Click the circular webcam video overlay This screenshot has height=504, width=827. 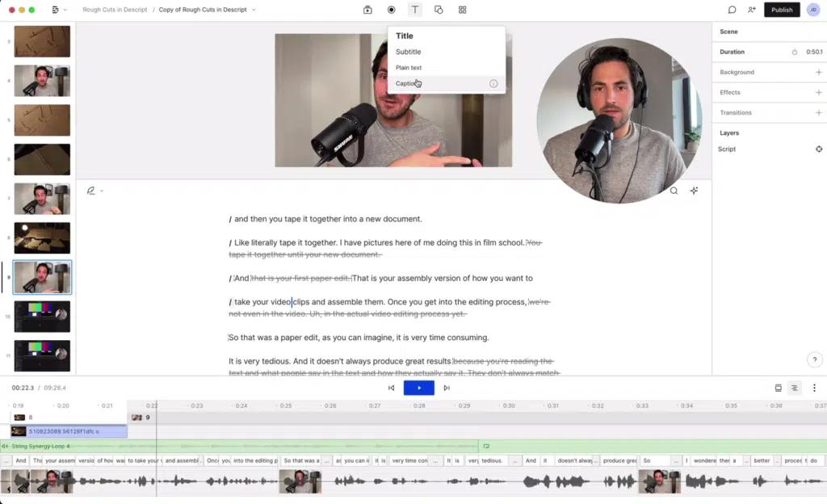[x=619, y=120]
